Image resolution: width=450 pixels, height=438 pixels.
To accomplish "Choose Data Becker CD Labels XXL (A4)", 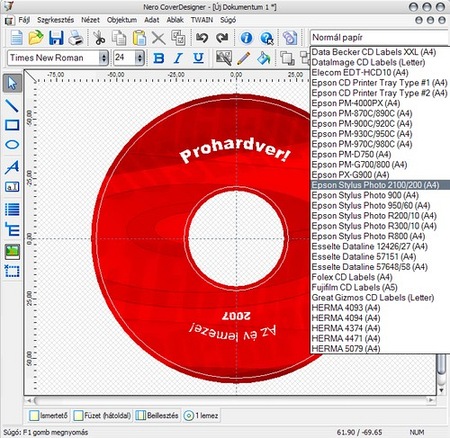I will (x=380, y=52).
